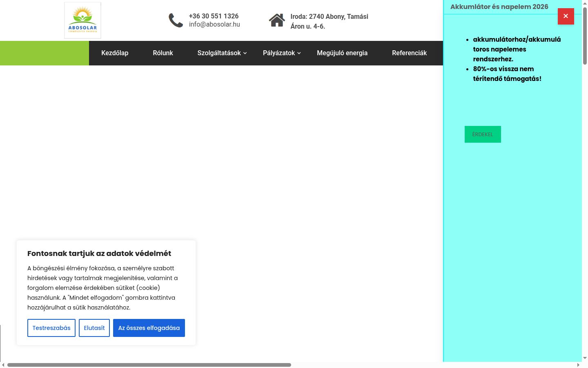
Task: Click the Akkumlátor és napelem 2026 heading
Action: [499, 7]
